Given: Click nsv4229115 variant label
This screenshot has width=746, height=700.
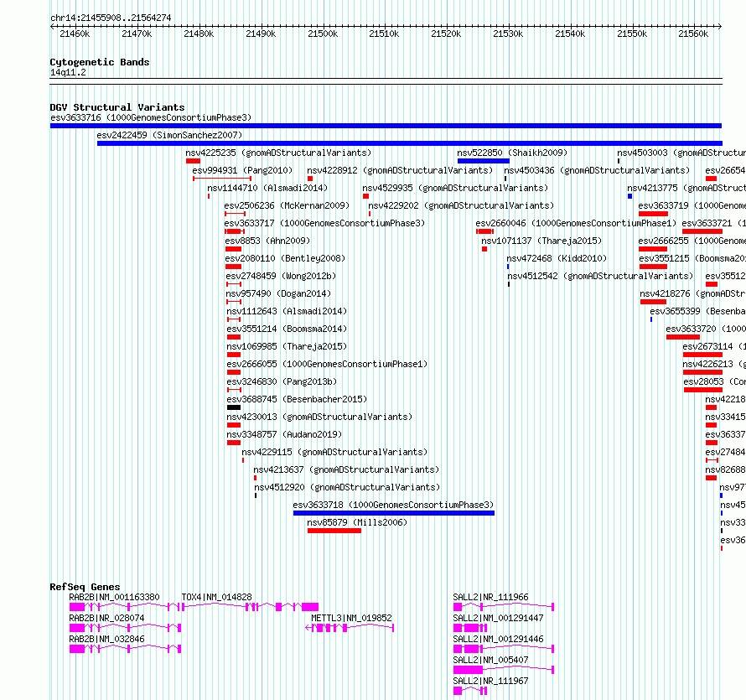Looking at the screenshot, I should point(334,452).
